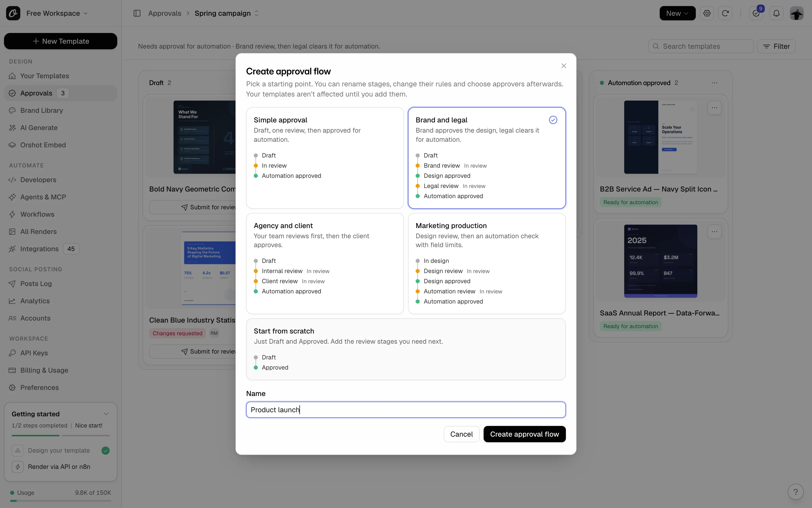Close the Create approval flow dialog
812x508 pixels.
564,66
